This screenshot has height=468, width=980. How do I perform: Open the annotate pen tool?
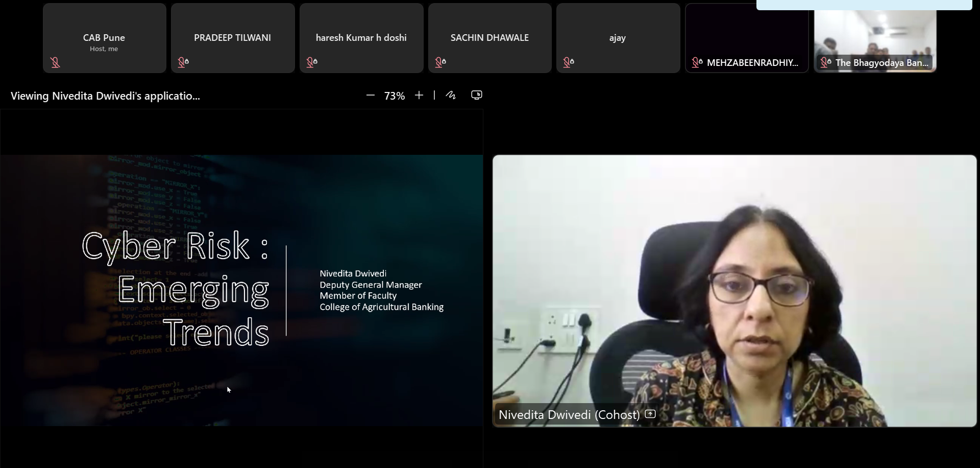coord(451,95)
